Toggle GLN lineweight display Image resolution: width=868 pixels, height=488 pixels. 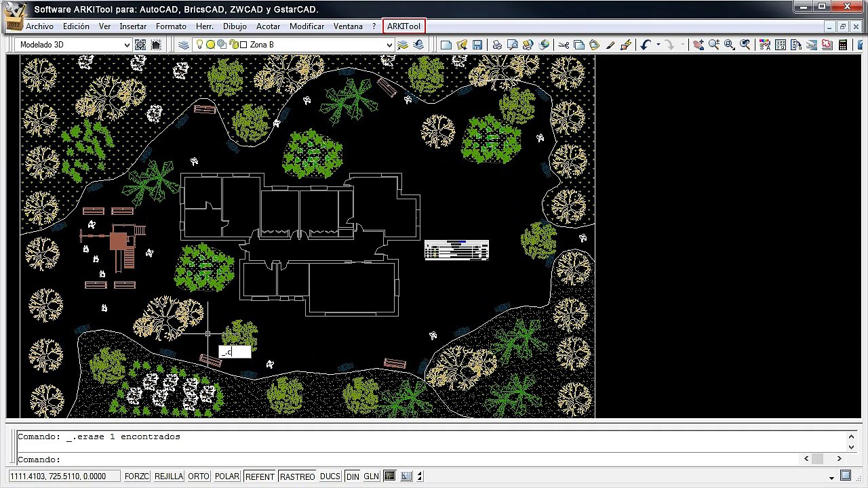click(x=372, y=476)
